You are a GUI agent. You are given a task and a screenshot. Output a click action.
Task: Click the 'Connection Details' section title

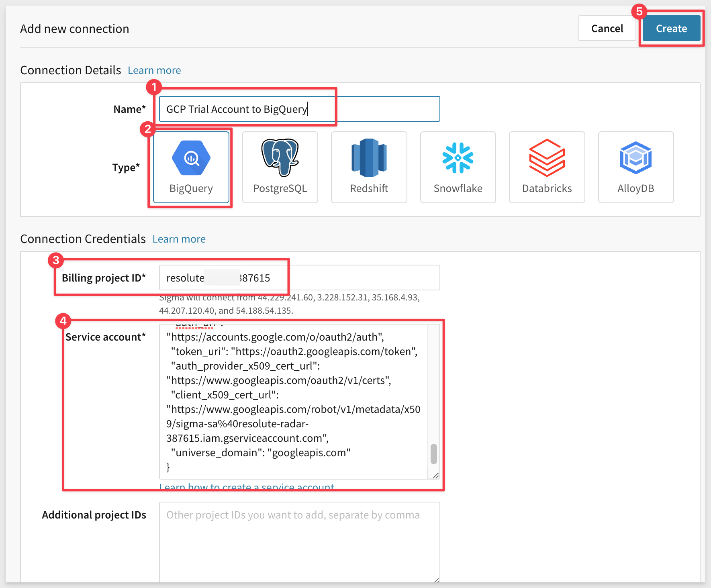[71, 70]
